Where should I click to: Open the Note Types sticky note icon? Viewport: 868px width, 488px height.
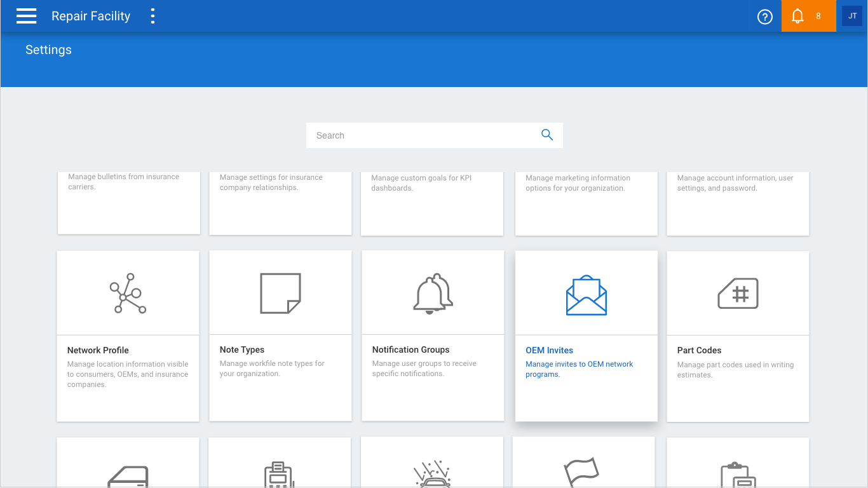(280, 294)
